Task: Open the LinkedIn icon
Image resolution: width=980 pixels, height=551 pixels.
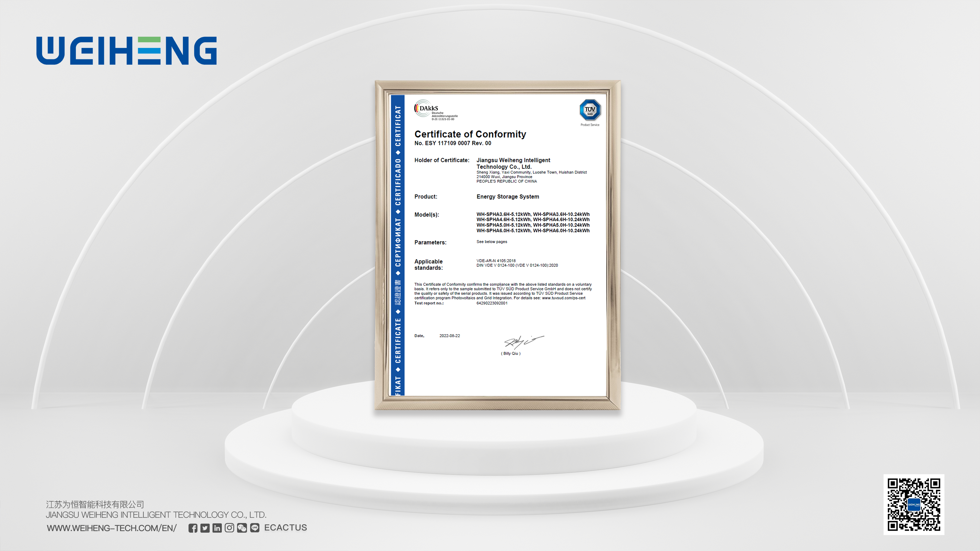Action: pyautogui.click(x=217, y=528)
